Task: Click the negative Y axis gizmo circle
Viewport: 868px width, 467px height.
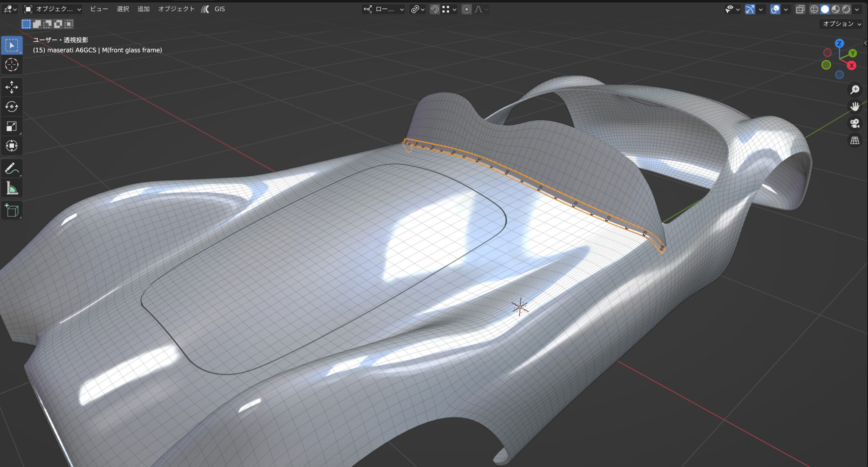Action: [x=826, y=65]
